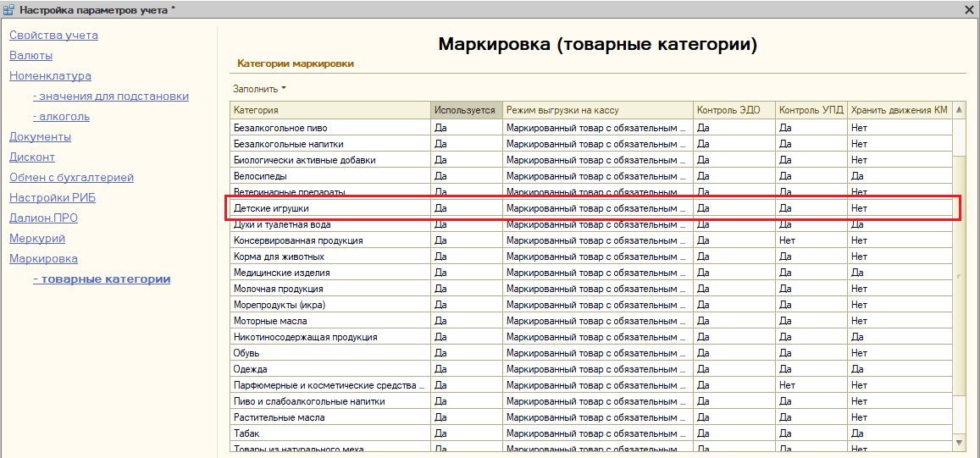Select товарные категории subsection
The width and height of the screenshot is (980, 458).
point(102,279)
